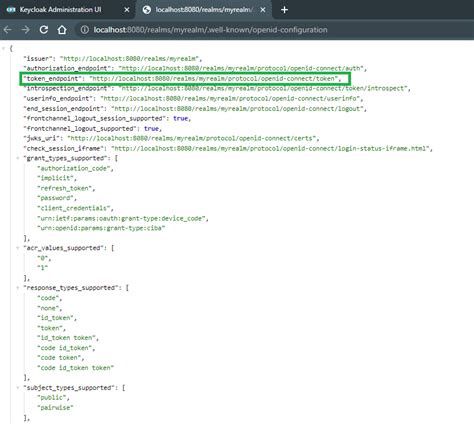Click the "userinfo_endpoint" key
The height and width of the screenshot is (424, 474).
[x=58, y=99]
